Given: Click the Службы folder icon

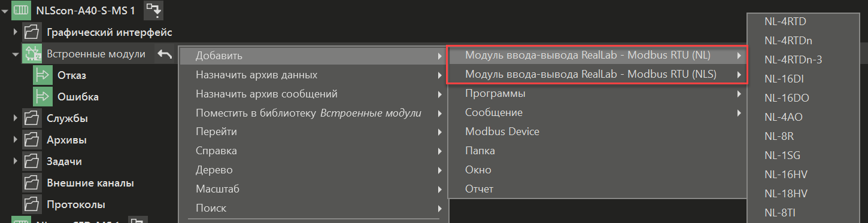Looking at the screenshot, I should pos(31,118).
